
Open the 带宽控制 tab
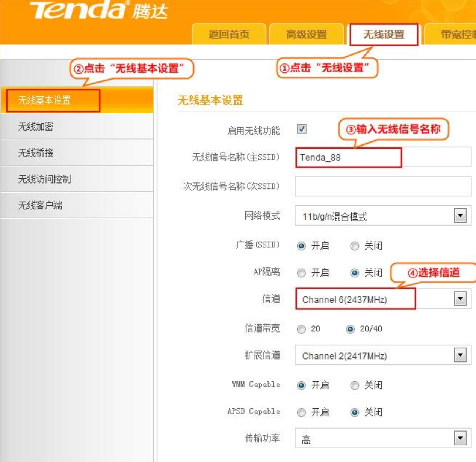pyautogui.click(x=451, y=35)
